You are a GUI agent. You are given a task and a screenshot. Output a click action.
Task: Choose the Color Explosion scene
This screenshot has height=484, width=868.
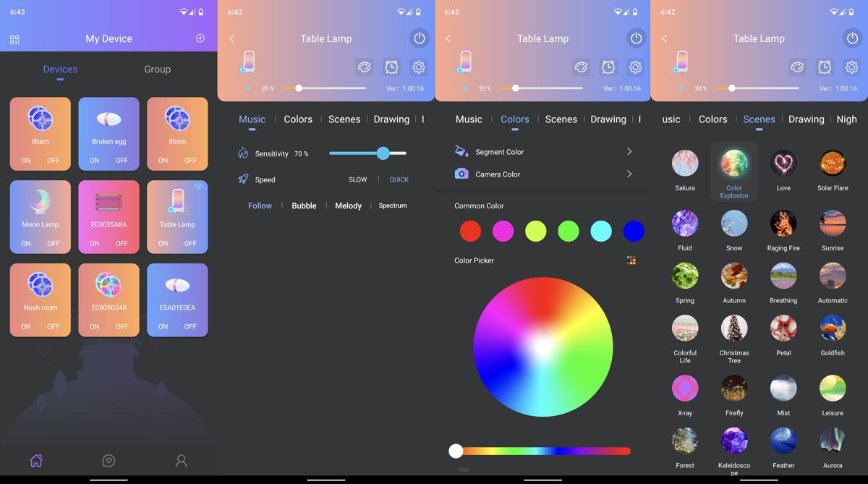[x=734, y=171]
